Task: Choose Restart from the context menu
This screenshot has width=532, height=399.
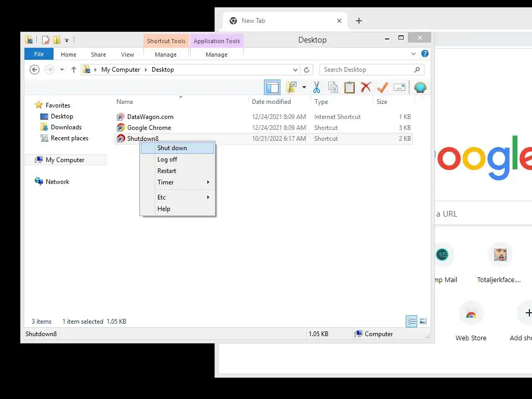Action: point(178,171)
